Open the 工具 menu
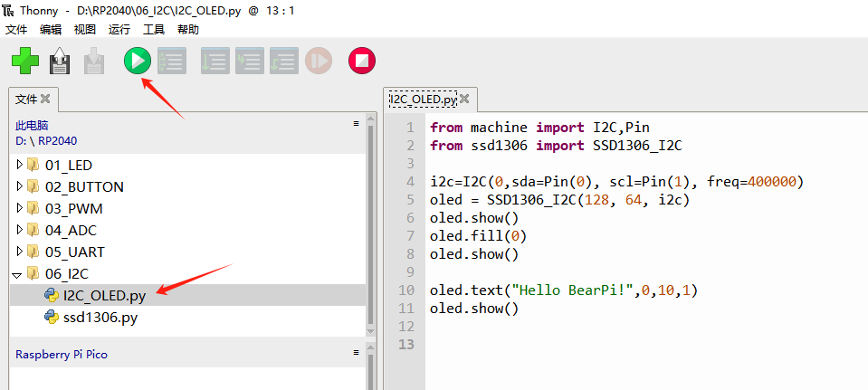The height and width of the screenshot is (390, 868). coord(153,29)
